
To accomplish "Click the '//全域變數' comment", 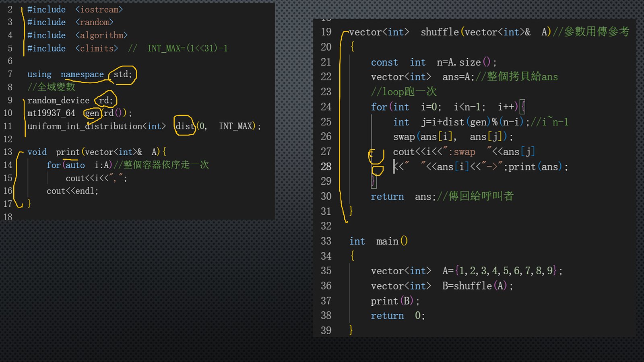I will pyautogui.click(x=51, y=87).
